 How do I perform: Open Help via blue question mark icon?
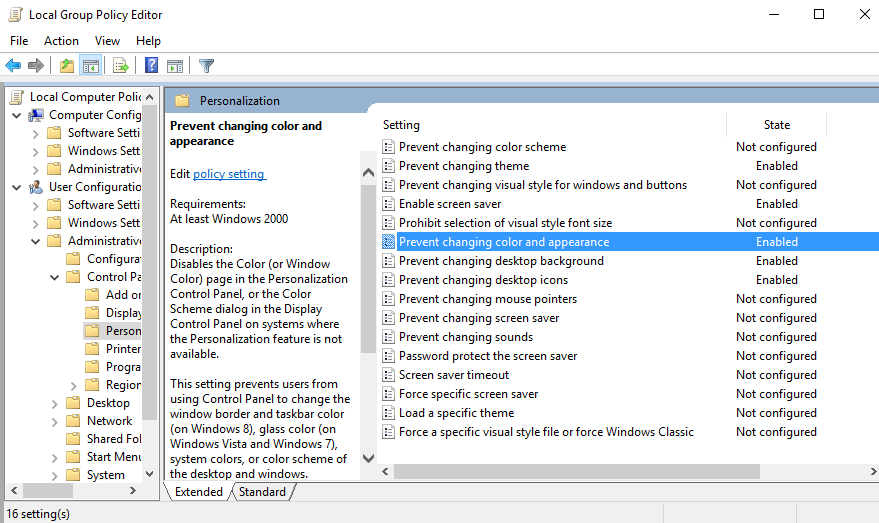tap(151, 66)
